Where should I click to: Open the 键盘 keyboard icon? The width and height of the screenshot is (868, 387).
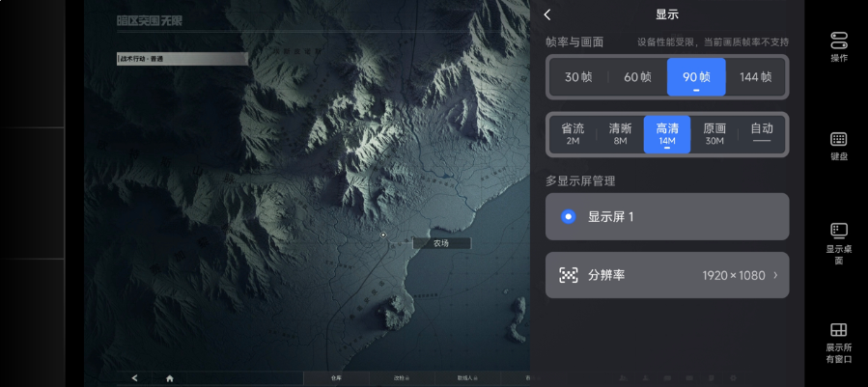839,138
